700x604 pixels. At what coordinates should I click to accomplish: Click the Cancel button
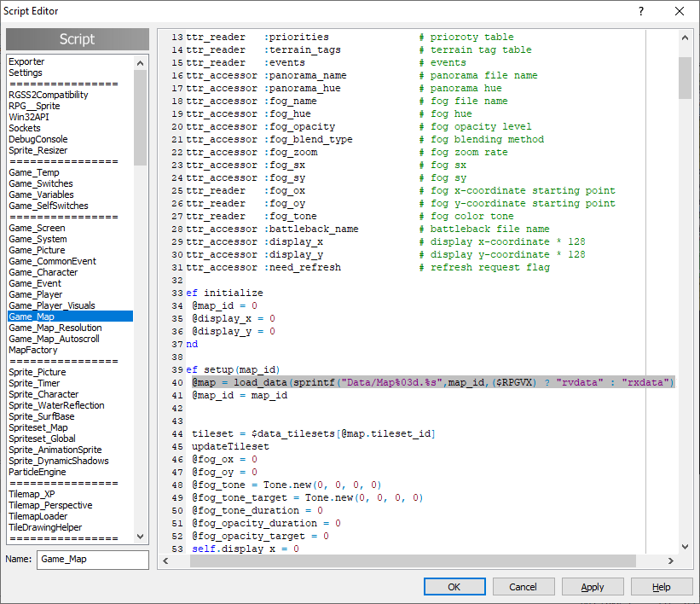[x=523, y=587]
